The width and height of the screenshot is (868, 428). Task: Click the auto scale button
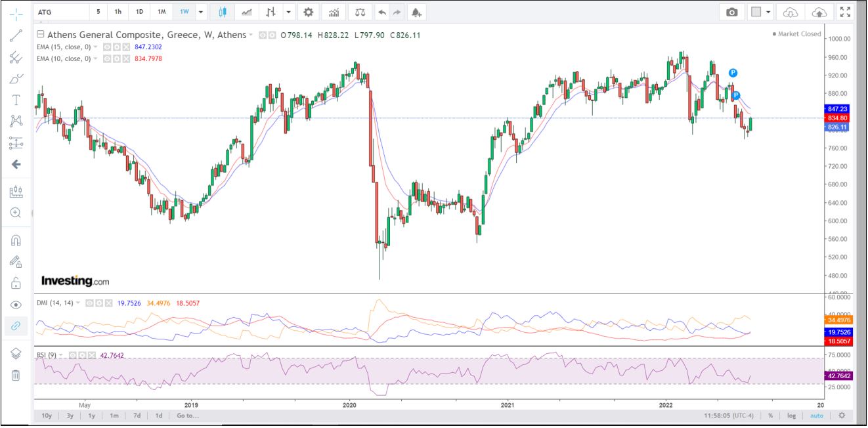[817, 416]
